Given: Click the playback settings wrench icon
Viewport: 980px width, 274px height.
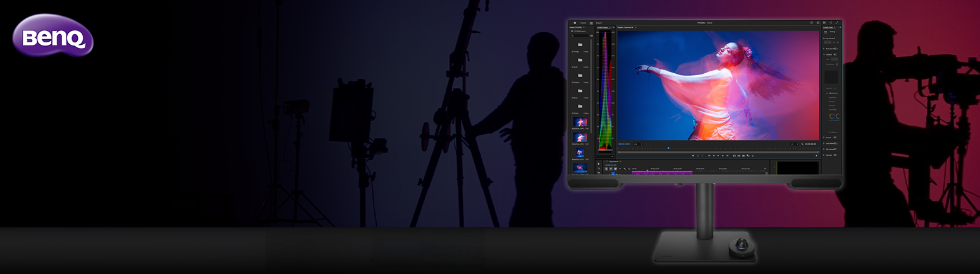Looking at the screenshot, I should click(x=802, y=144).
